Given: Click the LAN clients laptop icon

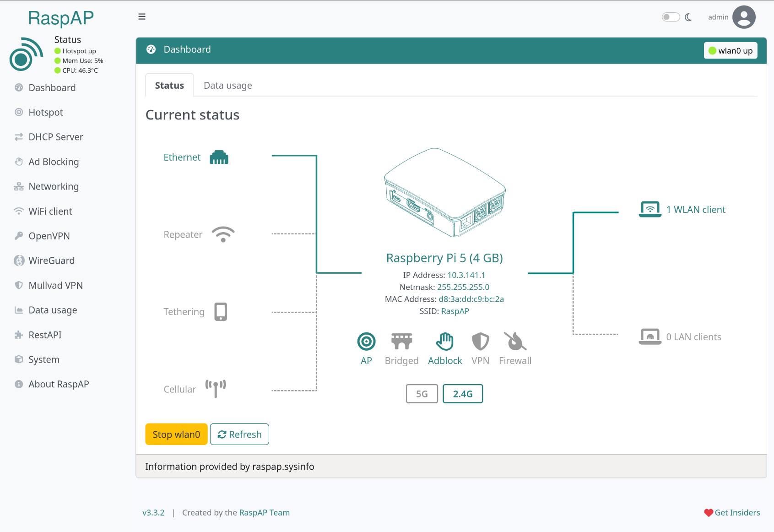Looking at the screenshot, I should tap(650, 337).
